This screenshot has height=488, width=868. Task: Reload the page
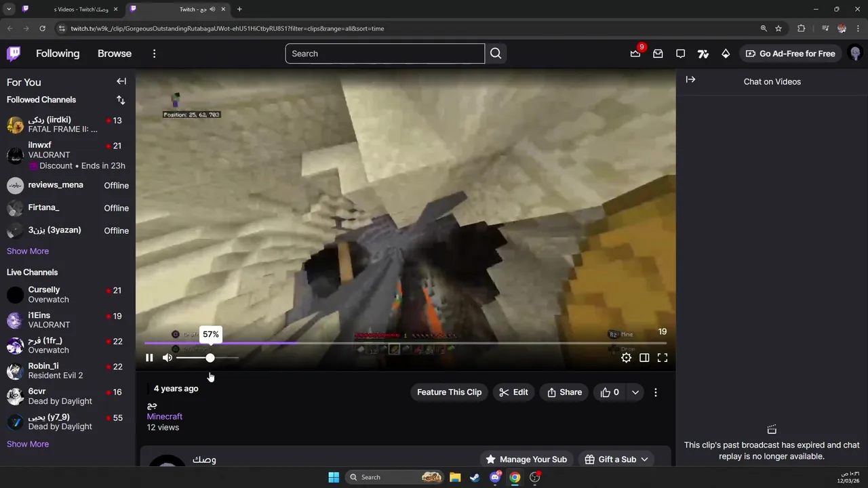42,28
